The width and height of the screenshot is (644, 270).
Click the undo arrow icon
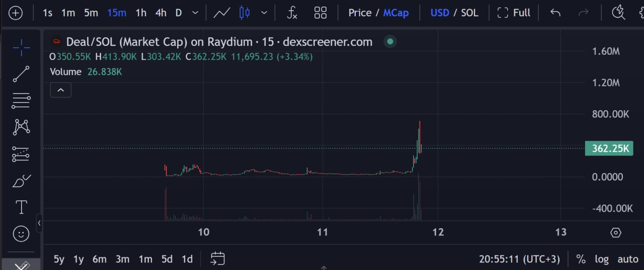point(555,13)
